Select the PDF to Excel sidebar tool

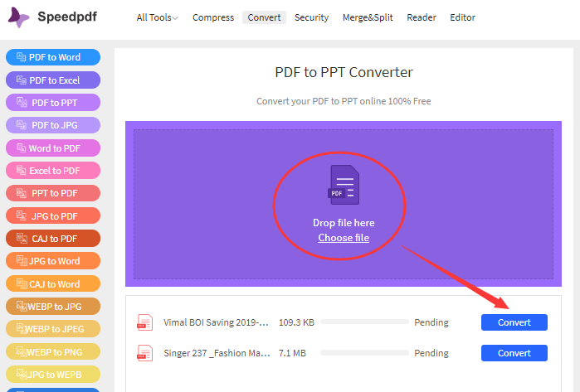click(x=53, y=80)
